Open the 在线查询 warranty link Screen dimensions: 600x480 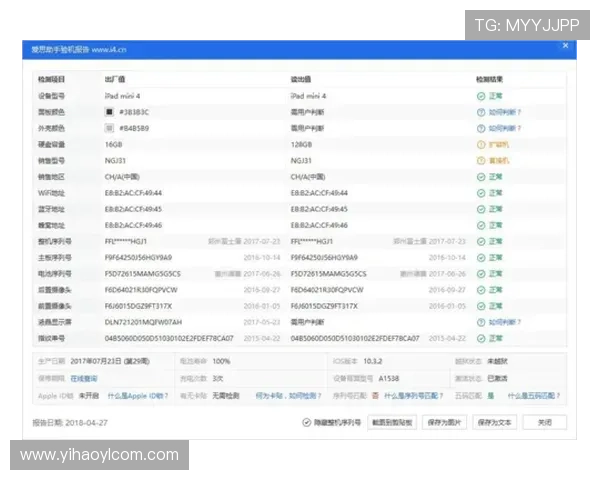[83, 379]
